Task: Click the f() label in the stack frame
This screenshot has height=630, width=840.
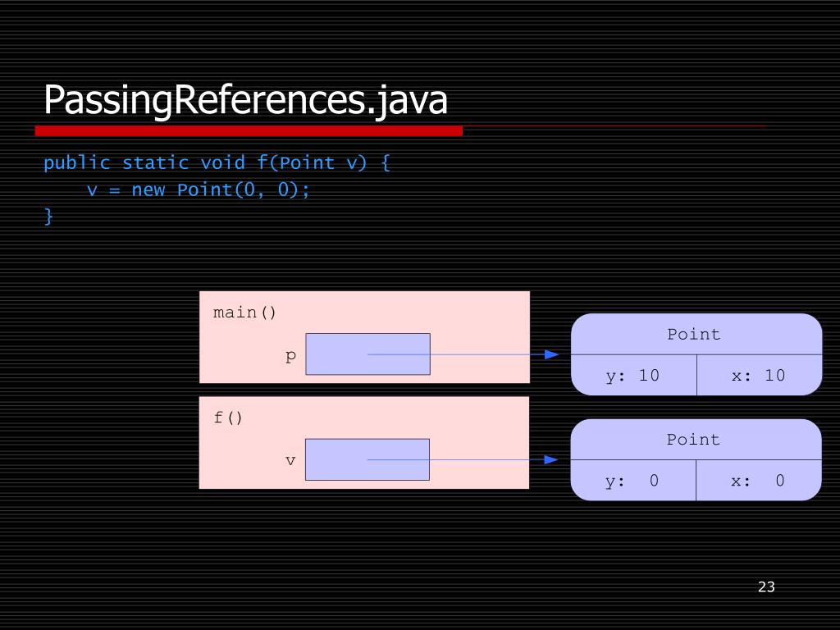Action: 228,418
